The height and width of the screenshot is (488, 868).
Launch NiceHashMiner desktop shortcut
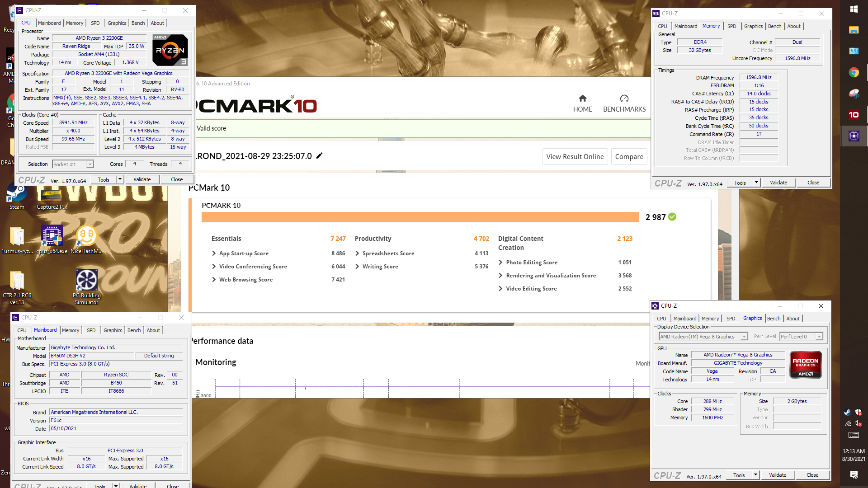pyautogui.click(x=86, y=239)
